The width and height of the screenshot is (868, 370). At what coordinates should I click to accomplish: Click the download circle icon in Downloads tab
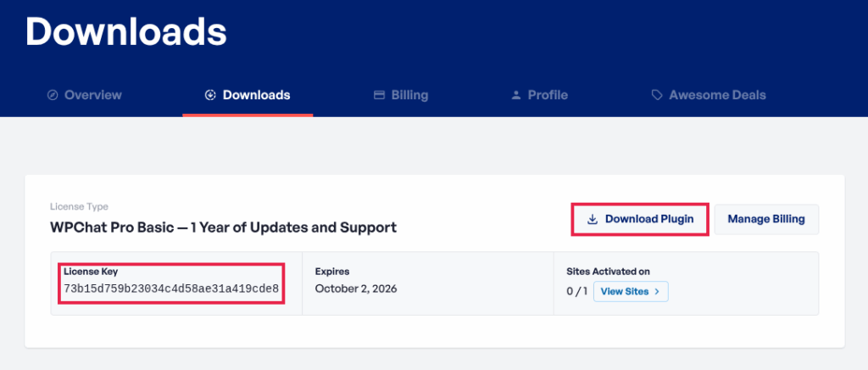[210, 95]
